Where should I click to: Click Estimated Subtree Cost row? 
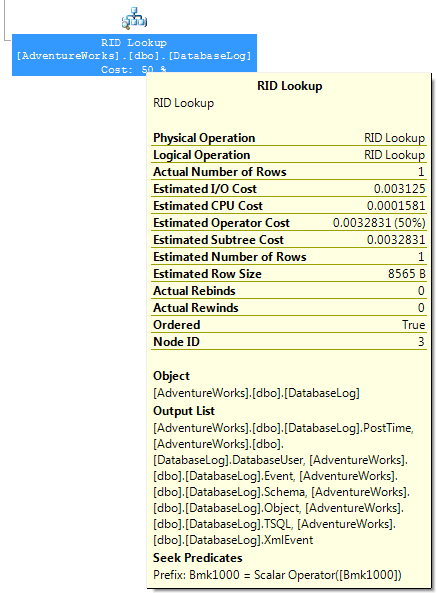[289, 240]
